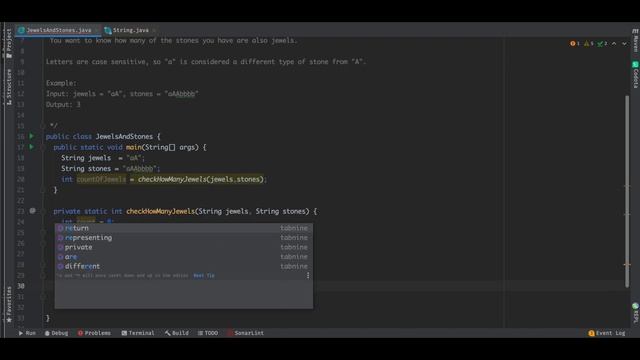Click the main method name in code
The height and width of the screenshot is (360, 640).
tap(133, 147)
